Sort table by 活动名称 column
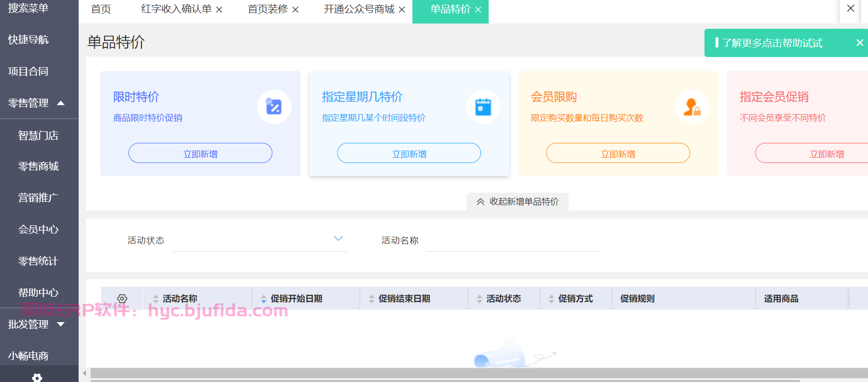Image resolution: width=868 pixels, height=382 pixels. click(x=156, y=299)
